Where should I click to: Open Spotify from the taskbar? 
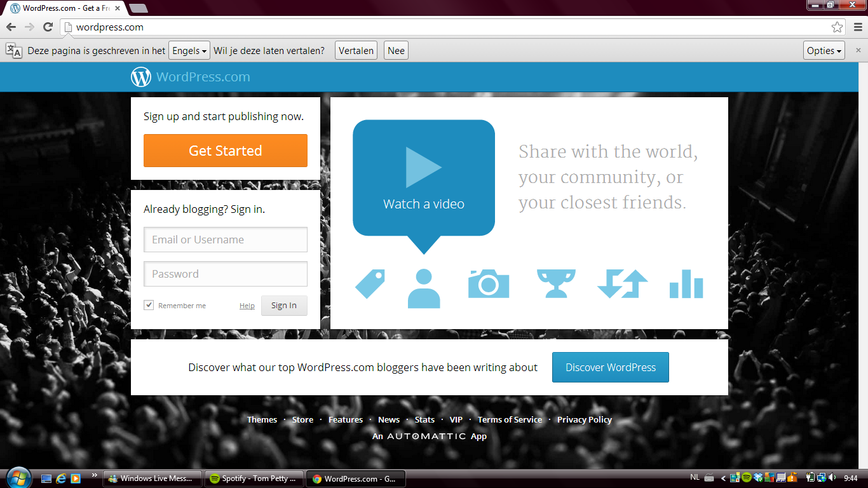click(254, 478)
